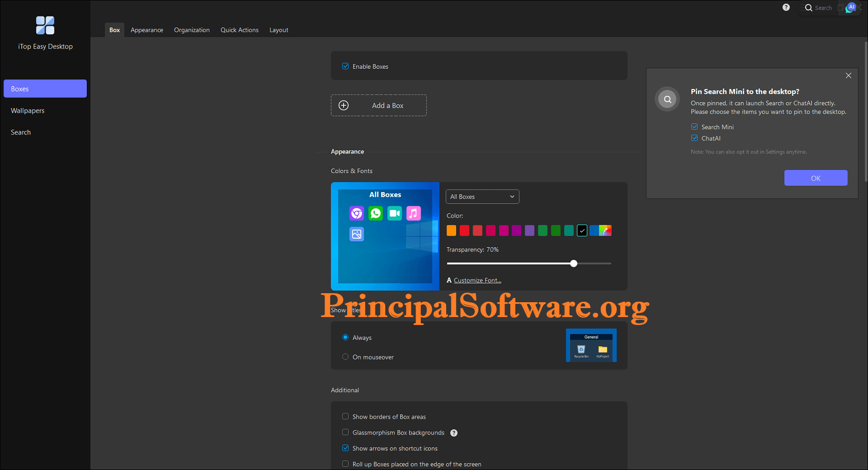Click the iTop Easy Desktop logo
Image resolution: width=868 pixels, height=470 pixels.
tap(45, 25)
